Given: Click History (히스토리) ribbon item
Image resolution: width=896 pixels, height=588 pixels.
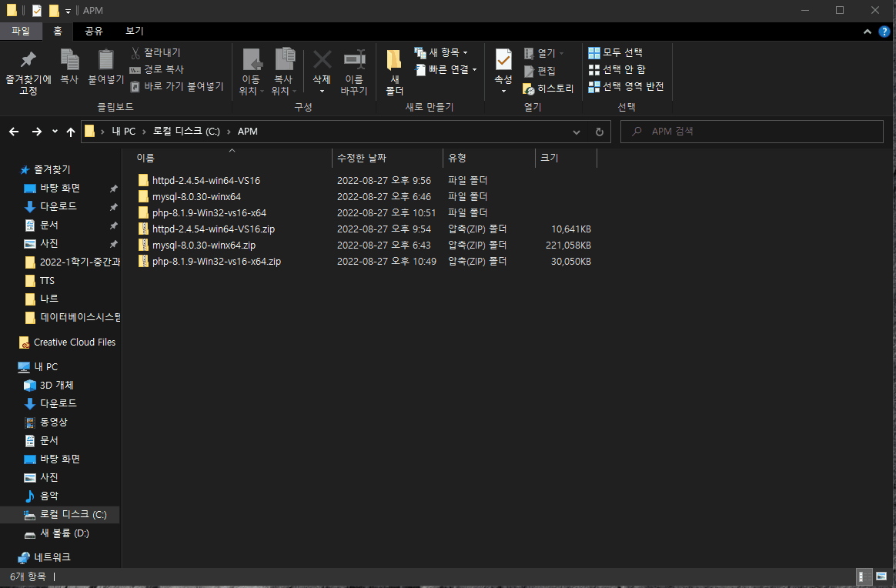Looking at the screenshot, I should click(x=548, y=89).
